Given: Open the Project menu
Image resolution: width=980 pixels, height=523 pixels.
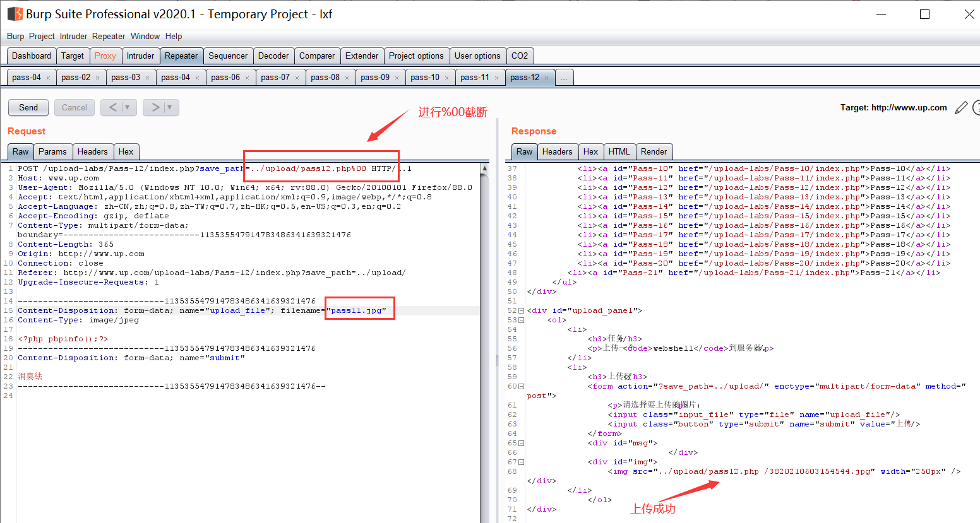Looking at the screenshot, I should pos(42,37).
